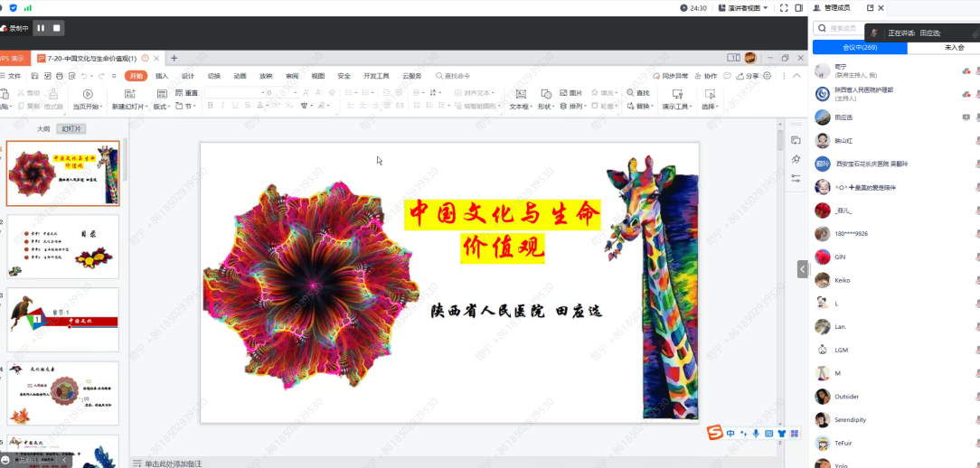This screenshot has height=468, width=980.
Task: Open the 插入 ribbon tab
Action: [x=162, y=76]
